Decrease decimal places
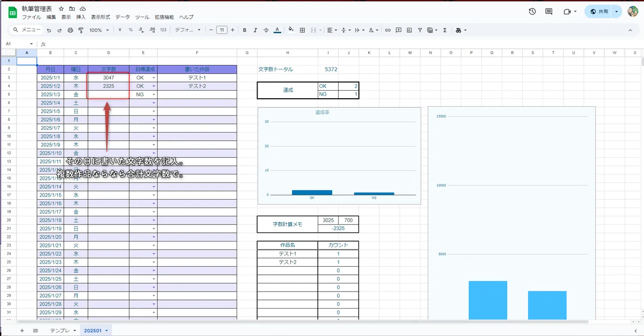This screenshot has height=336, width=644. pyautogui.click(x=141, y=30)
